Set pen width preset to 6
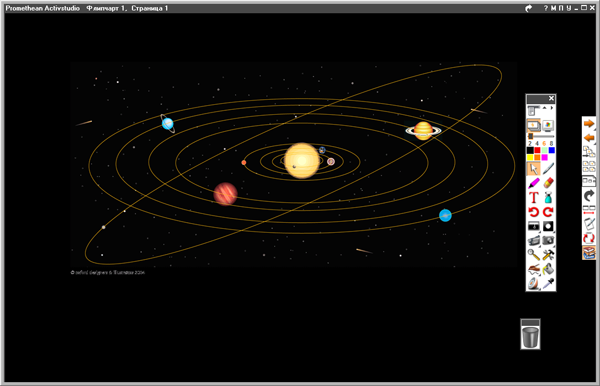This screenshot has width=600, height=386. click(x=544, y=143)
